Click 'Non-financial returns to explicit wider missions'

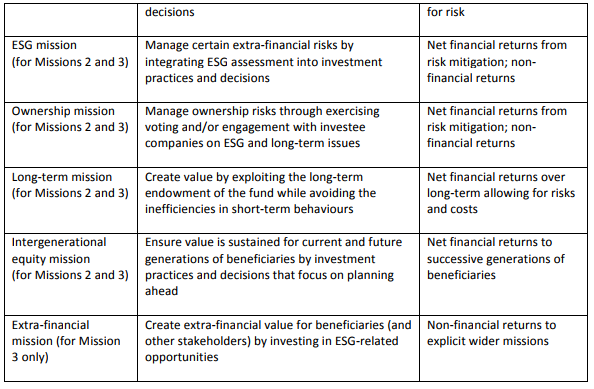click(491, 333)
